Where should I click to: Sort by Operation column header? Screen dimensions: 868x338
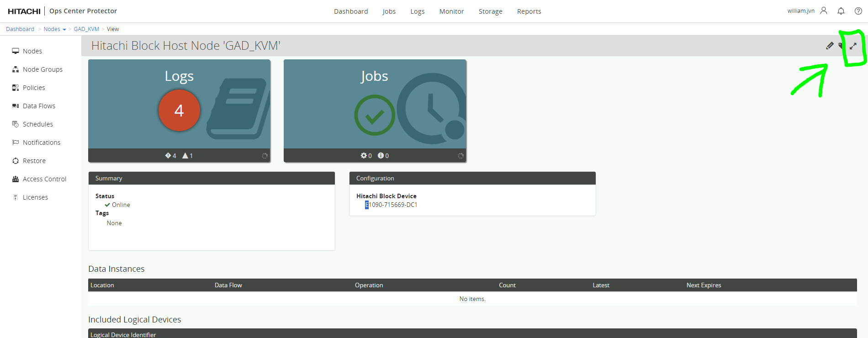coord(369,285)
